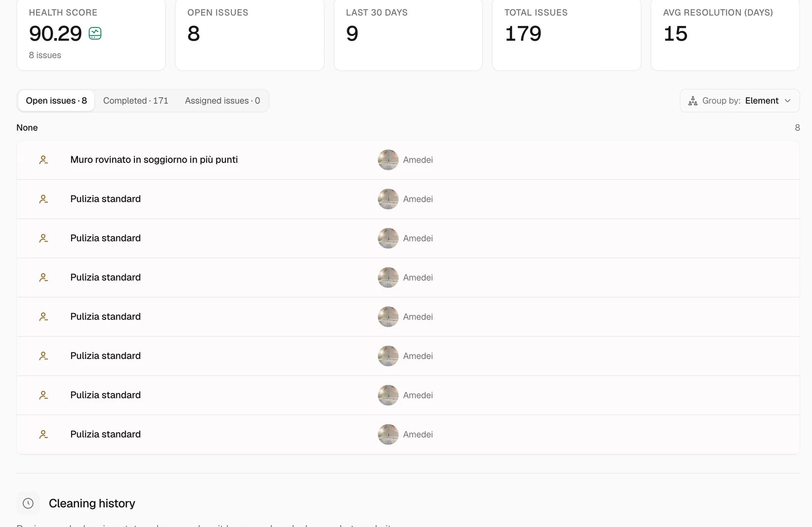Viewport: 812px width, 527px height.
Task: Click the Total Issues value 179
Action: (x=523, y=34)
